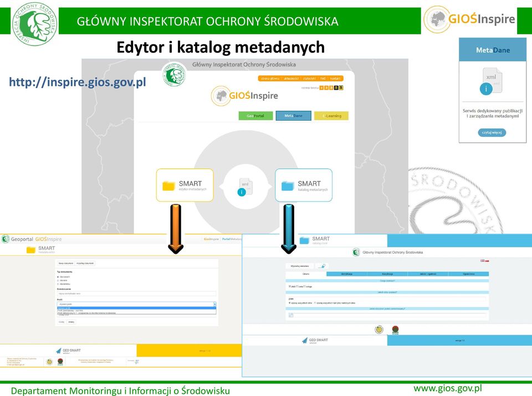Viewport: 532px width, 396px height.
Task: Switch to 'Klasyfikacja' tab in catalog
Action: (x=387, y=274)
